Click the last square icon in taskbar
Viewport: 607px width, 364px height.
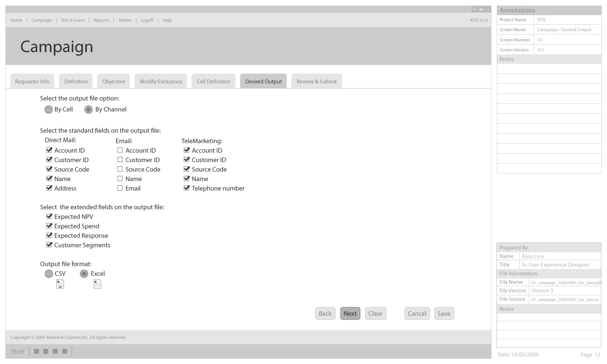64,352
